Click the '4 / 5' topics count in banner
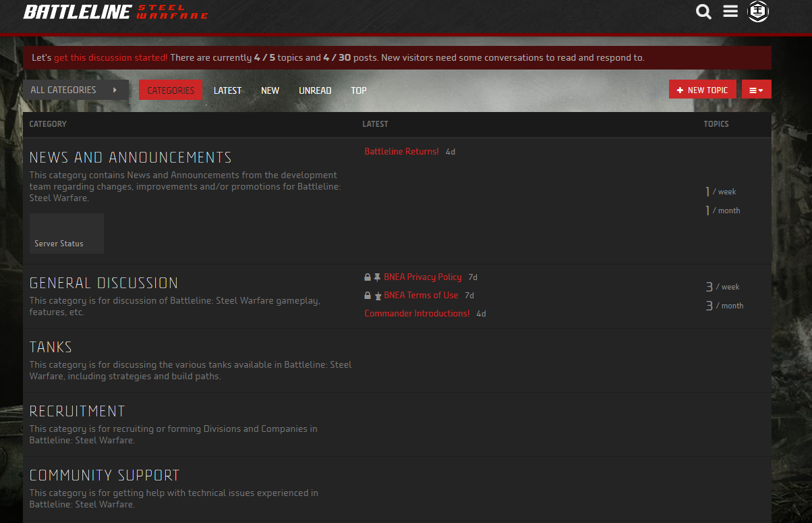This screenshot has width=812, height=523. (264, 58)
